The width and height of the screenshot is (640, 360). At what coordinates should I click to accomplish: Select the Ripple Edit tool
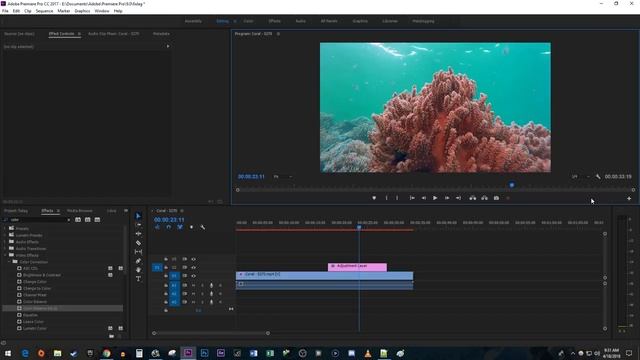[x=138, y=234]
